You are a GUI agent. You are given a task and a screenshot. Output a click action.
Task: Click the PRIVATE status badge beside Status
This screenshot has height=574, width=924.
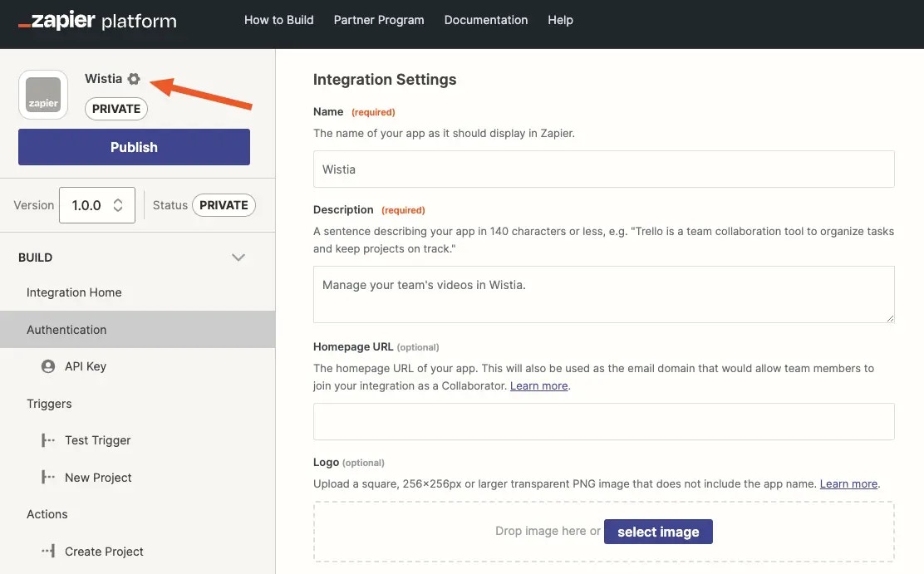(224, 205)
